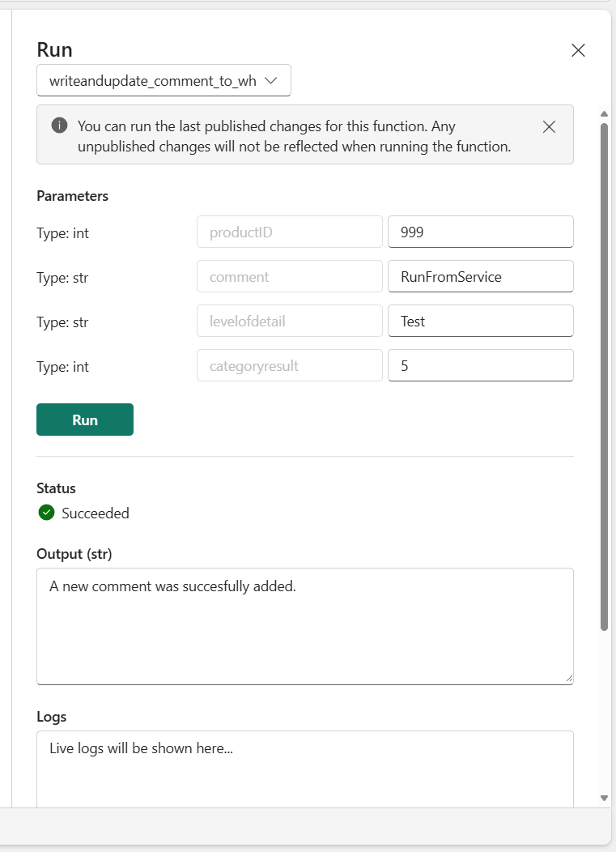Click the productID value field showing 999
This screenshot has height=852, width=616.
[480, 232]
